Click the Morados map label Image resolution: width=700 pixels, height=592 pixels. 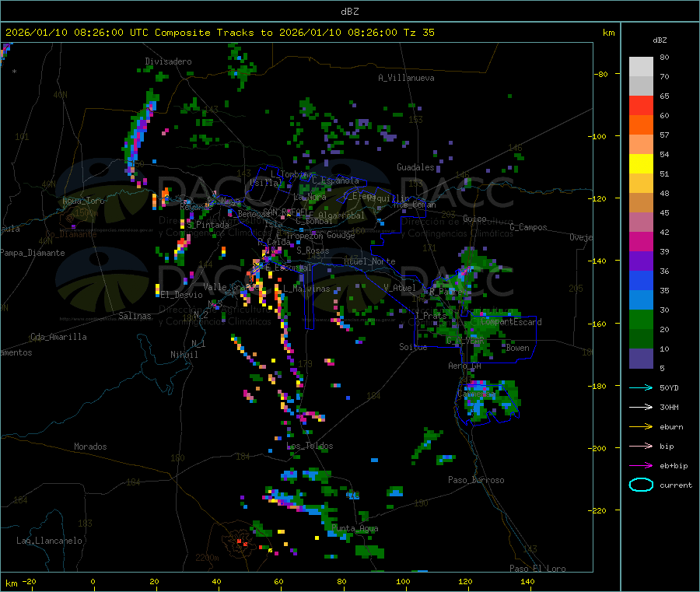[x=90, y=447]
